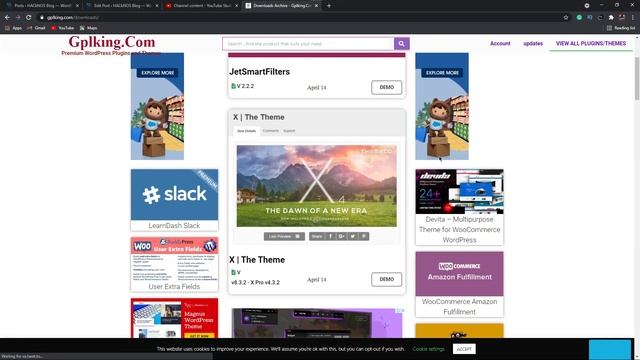Click the Live Preview button
Screen dimensions: 640x360
click(x=284, y=236)
